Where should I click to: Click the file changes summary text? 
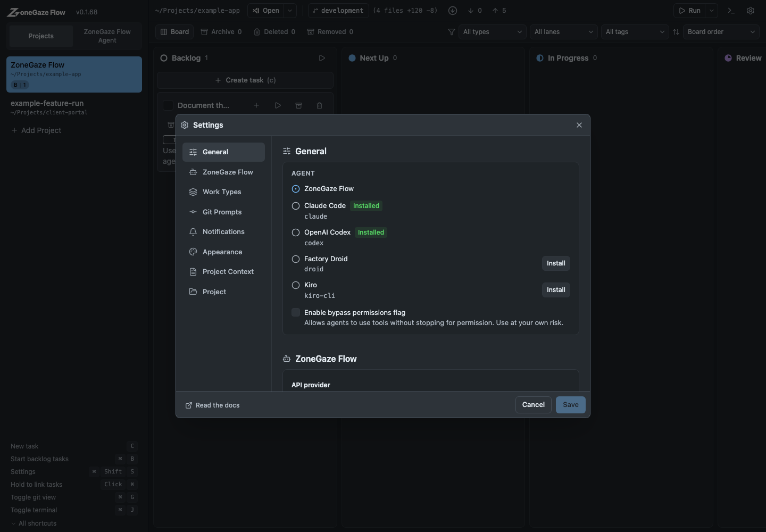(405, 11)
